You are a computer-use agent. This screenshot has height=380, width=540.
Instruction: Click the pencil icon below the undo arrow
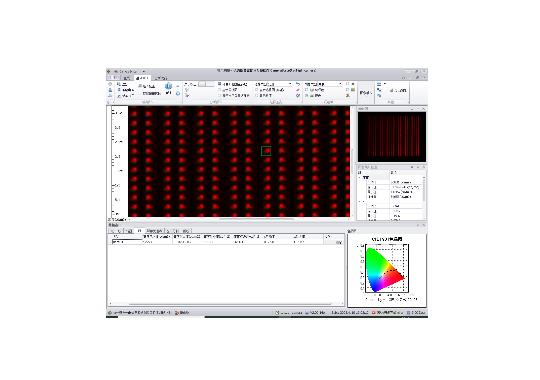coord(298,90)
